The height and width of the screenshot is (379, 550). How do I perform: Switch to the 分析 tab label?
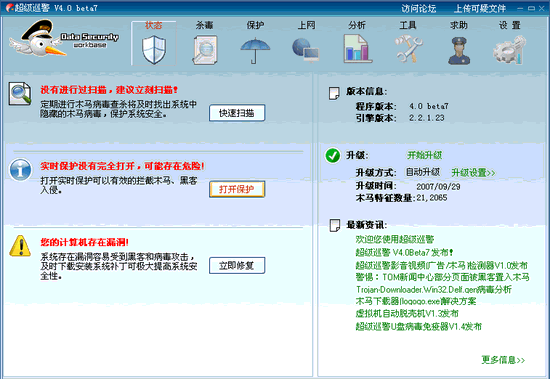[357, 25]
